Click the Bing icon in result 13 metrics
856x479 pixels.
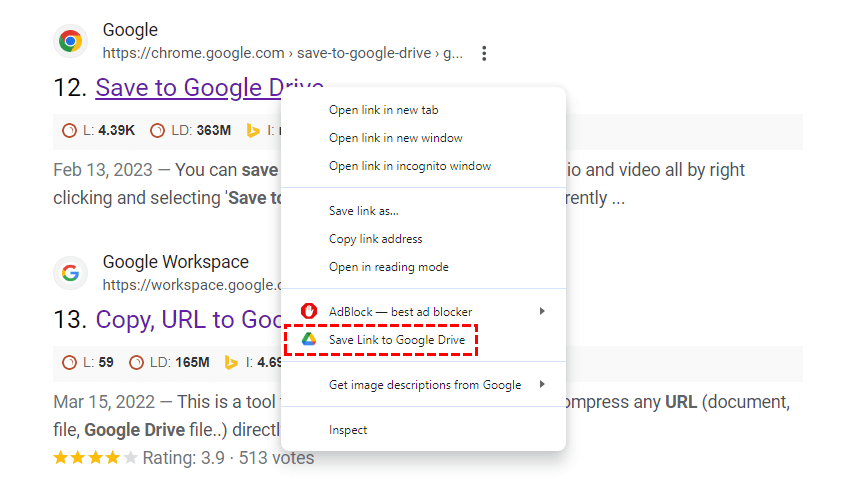[231, 362]
